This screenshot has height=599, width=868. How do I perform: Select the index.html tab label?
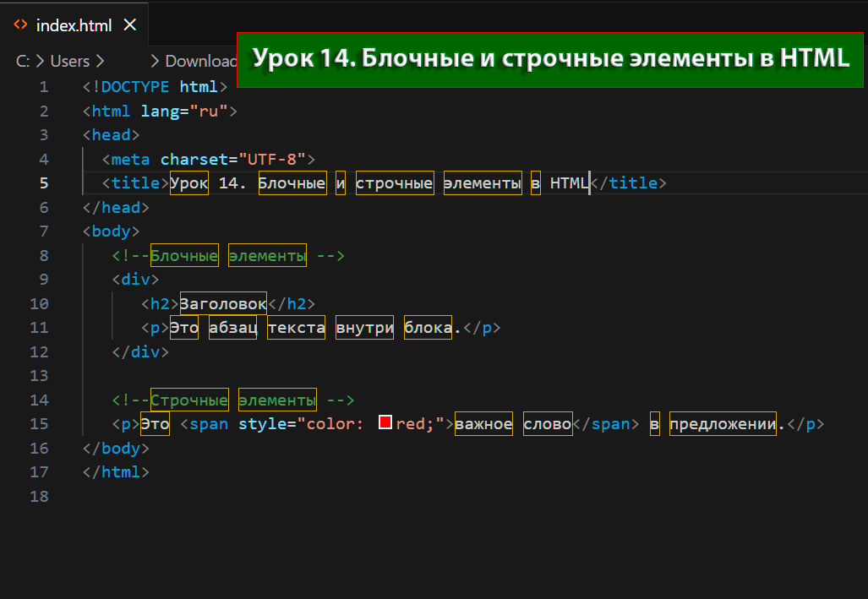(x=74, y=25)
